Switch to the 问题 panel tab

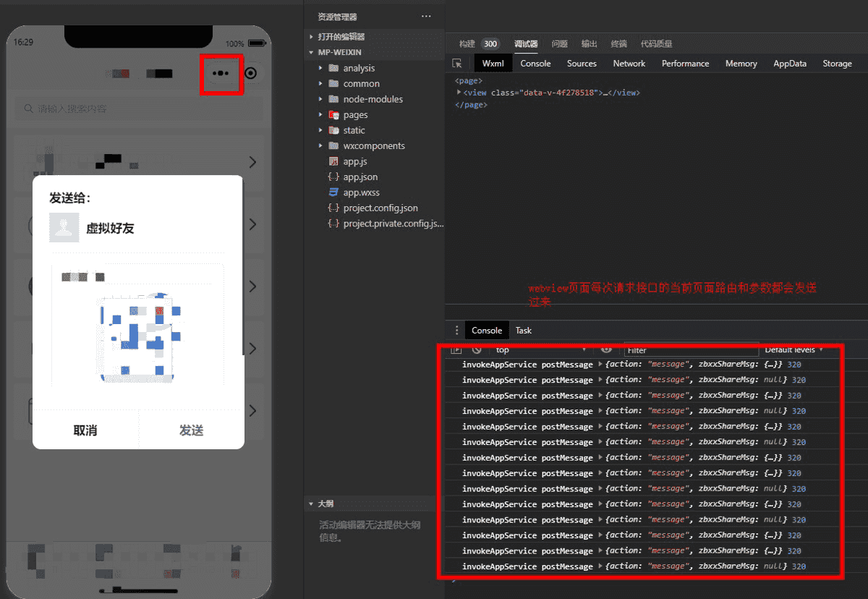point(559,43)
